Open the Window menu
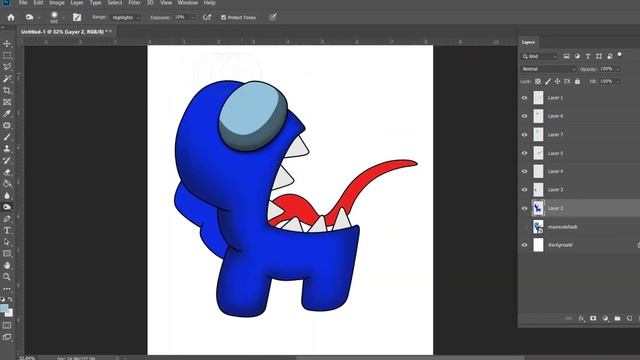This screenshot has height=360, width=640. (x=188, y=3)
